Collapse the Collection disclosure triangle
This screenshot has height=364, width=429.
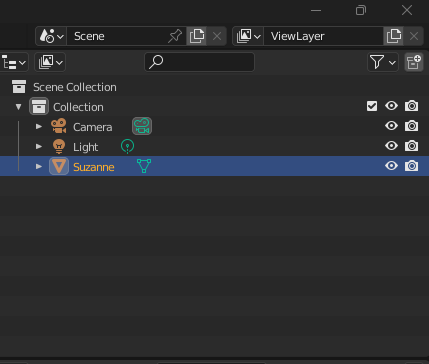19,107
